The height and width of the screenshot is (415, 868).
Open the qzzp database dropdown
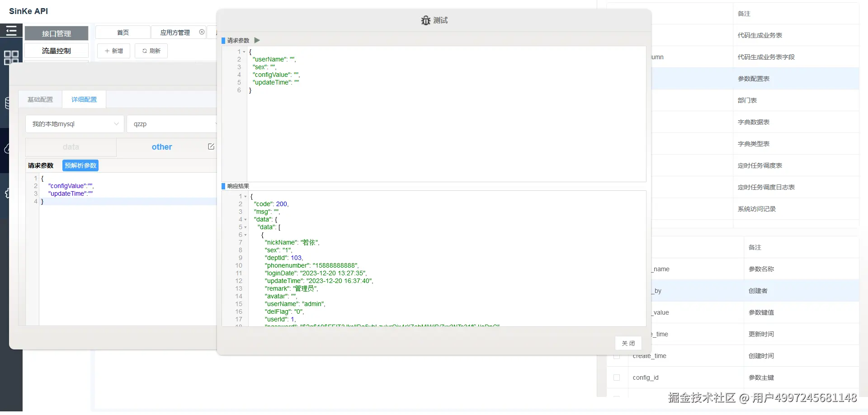point(173,124)
